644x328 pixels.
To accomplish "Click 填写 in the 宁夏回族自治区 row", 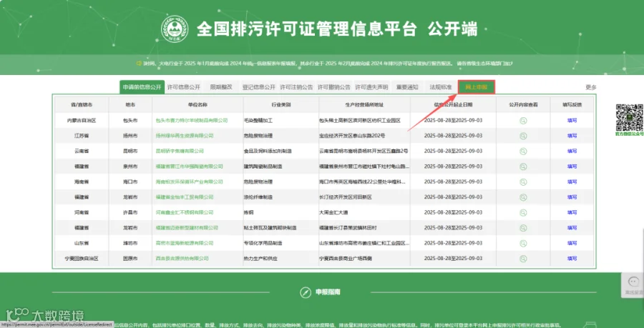I will (572, 259).
